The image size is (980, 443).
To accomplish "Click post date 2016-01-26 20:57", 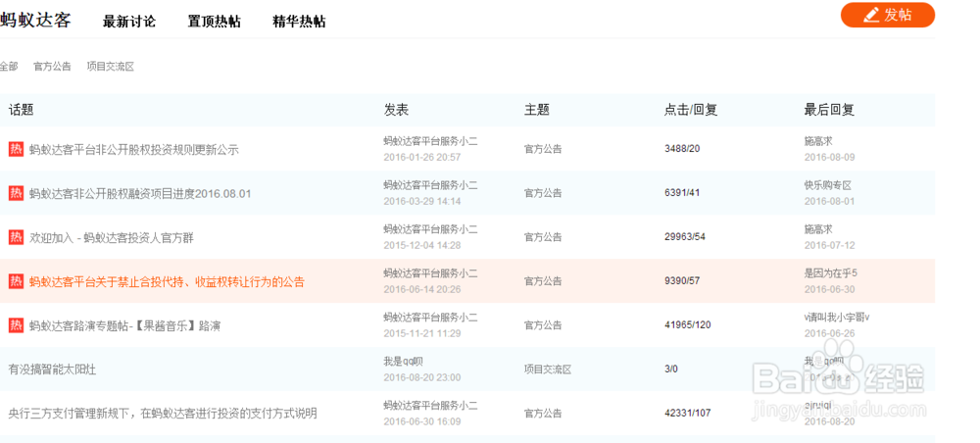I will 421,158.
